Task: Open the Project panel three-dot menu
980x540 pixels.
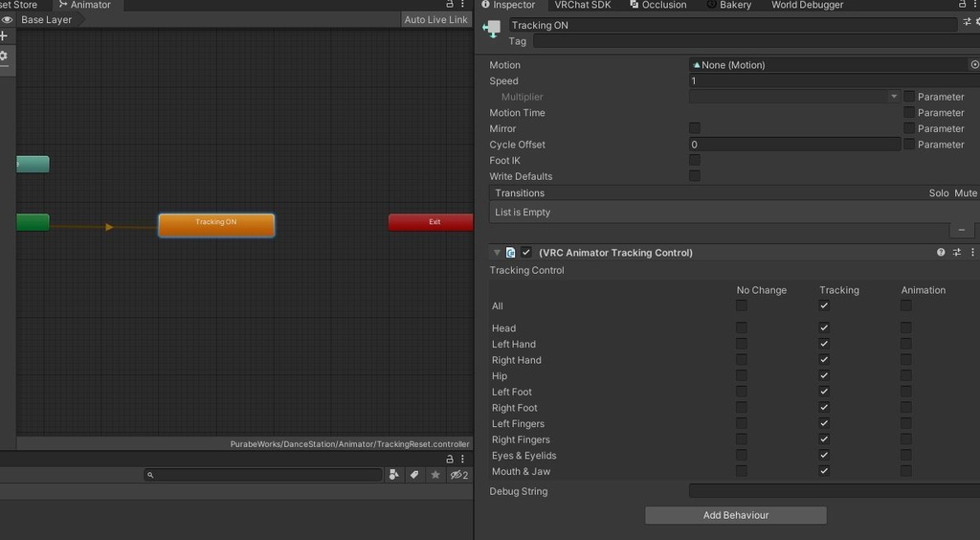Action: pyautogui.click(x=462, y=459)
